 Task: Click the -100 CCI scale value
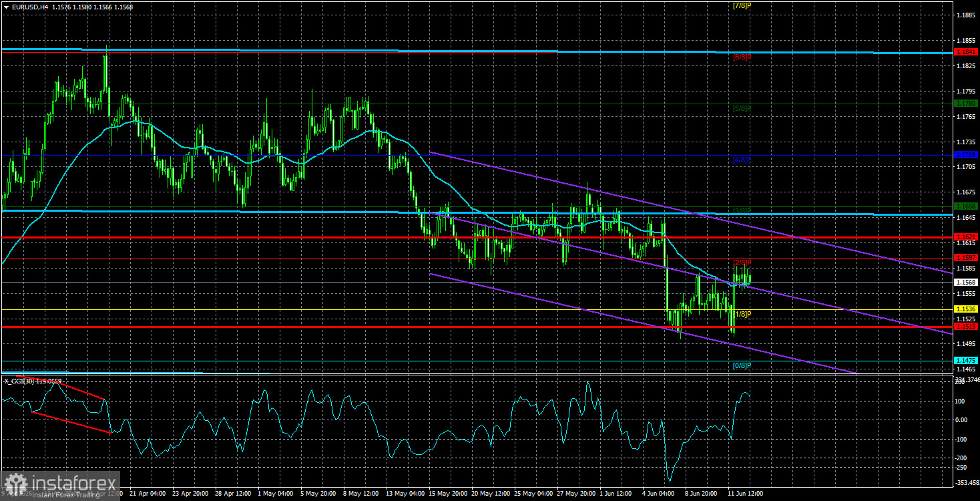click(961, 439)
